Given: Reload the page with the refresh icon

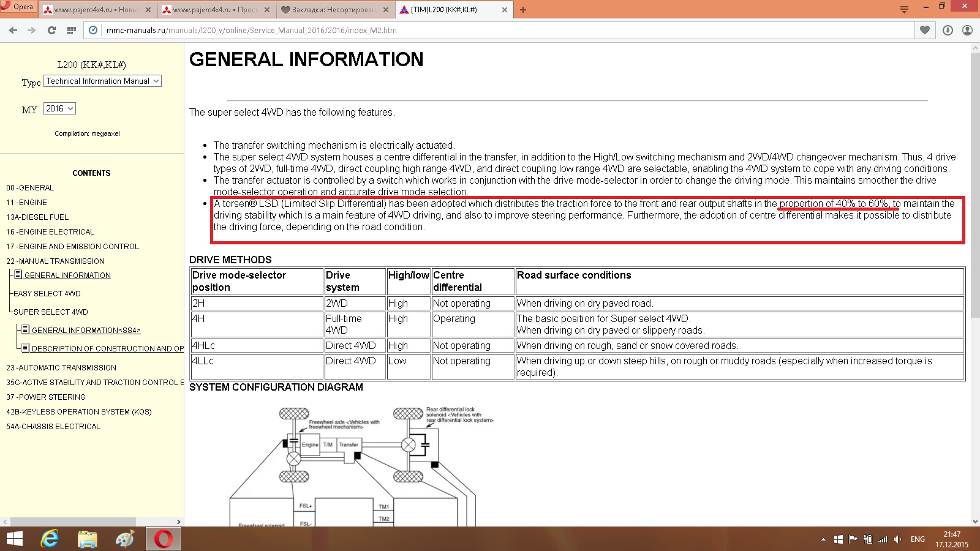Looking at the screenshot, I should (x=51, y=30).
